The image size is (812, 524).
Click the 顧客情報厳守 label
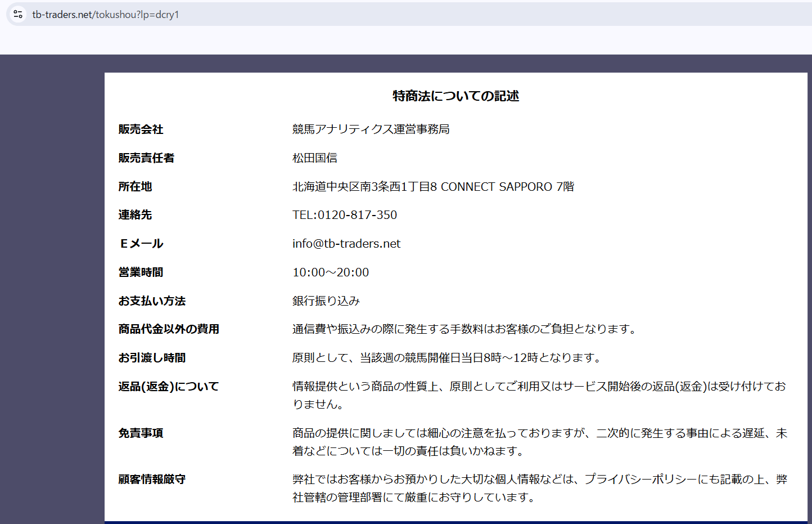152,480
